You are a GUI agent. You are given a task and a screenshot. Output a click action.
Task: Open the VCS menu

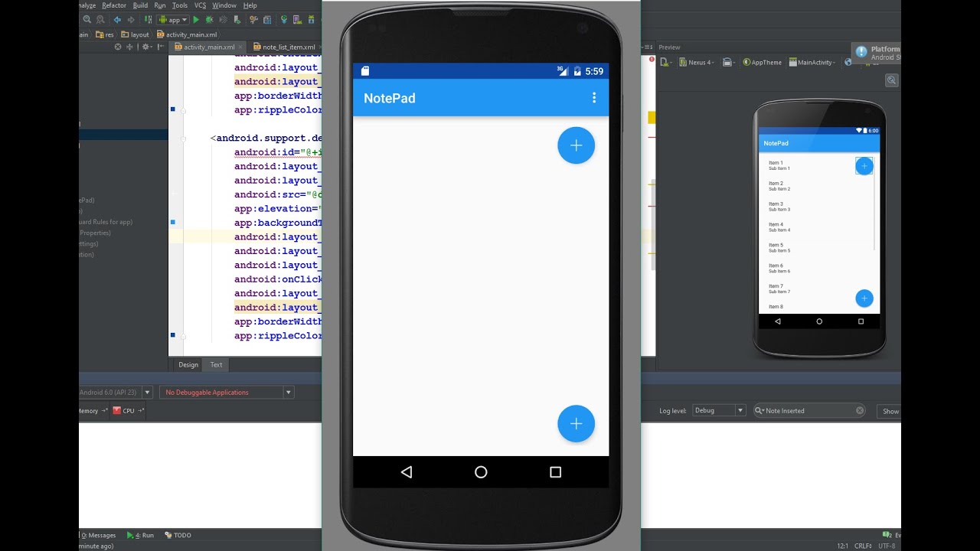click(200, 5)
